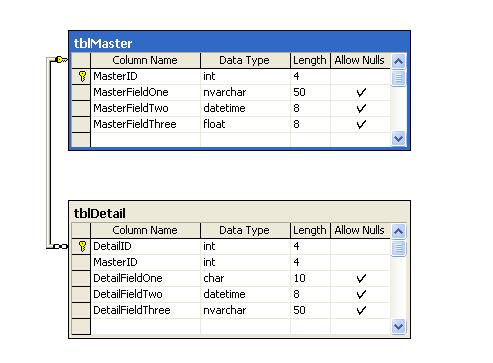Select the tblDetail title bar
The image size is (493, 363).
pos(239,213)
